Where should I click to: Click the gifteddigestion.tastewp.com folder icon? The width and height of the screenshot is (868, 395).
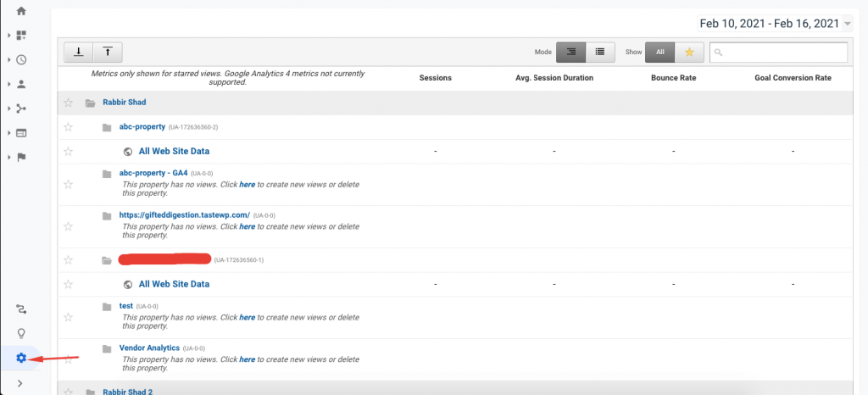pos(107,216)
